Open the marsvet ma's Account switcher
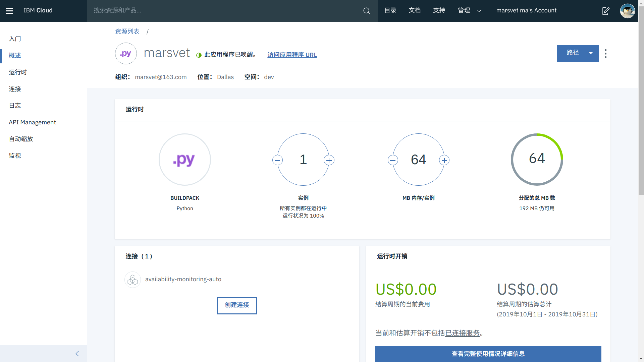The width and height of the screenshot is (644, 362). pyautogui.click(x=526, y=11)
